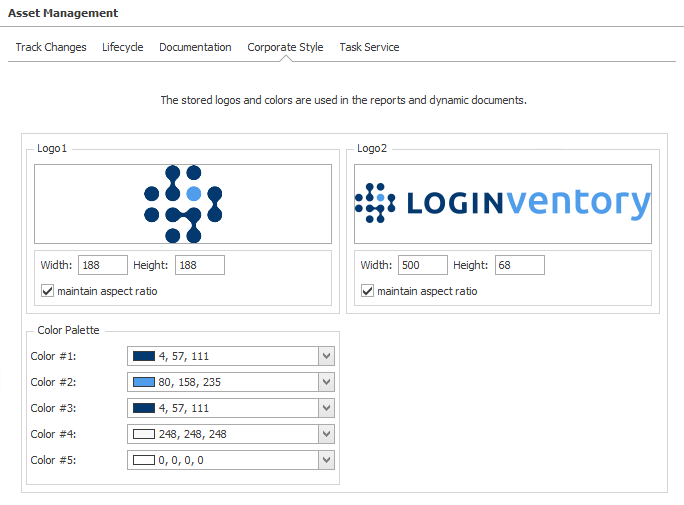684x505 pixels.
Task: Toggle Logo2 maintain aspect ratio checkbox
Action: tap(367, 291)
